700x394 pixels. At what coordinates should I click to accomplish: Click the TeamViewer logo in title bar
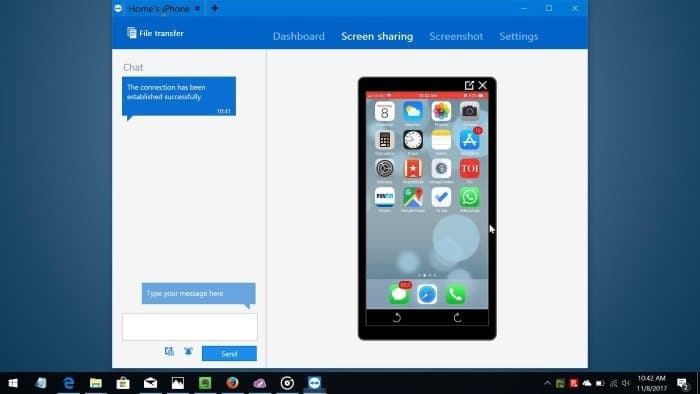click(x=118, y=8)
